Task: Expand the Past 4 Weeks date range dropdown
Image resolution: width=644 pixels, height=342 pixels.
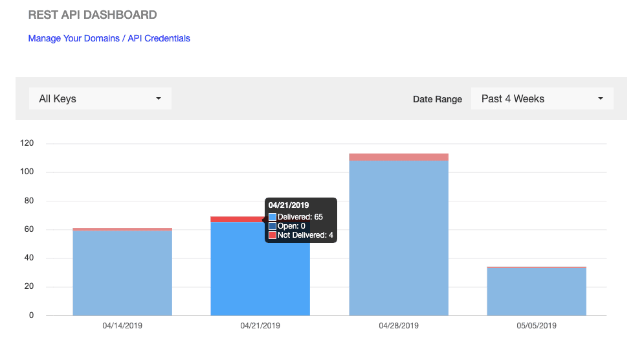Action: 542,99
